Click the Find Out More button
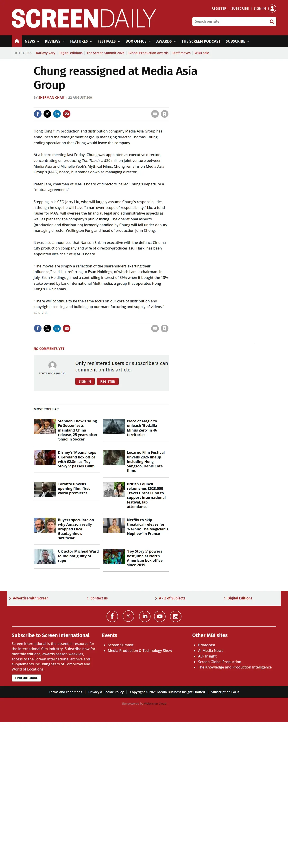This screenshot has height=868, width=288. point(26,678)
